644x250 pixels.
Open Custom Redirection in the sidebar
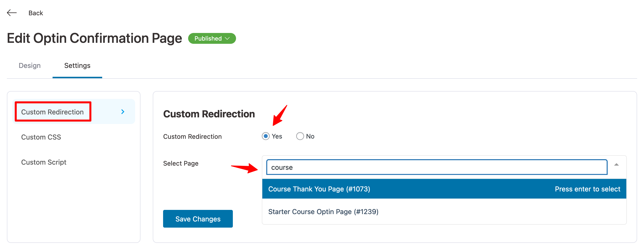pos(53,112)
